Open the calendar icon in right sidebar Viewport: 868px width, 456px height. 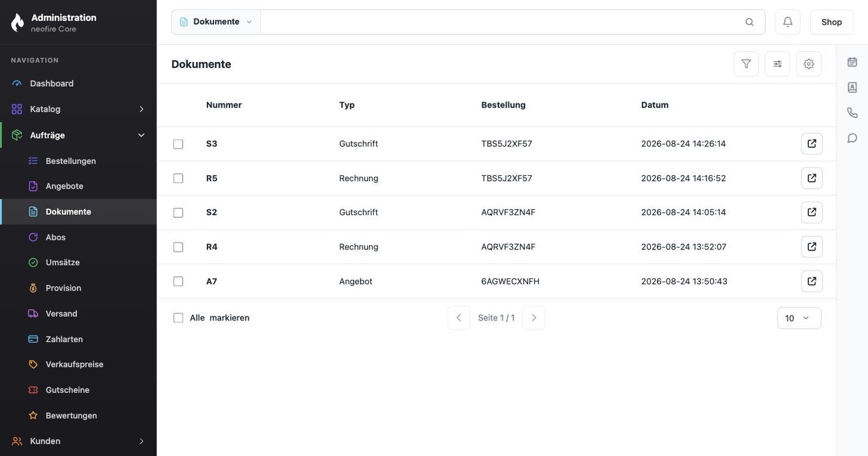click(852, 62)
